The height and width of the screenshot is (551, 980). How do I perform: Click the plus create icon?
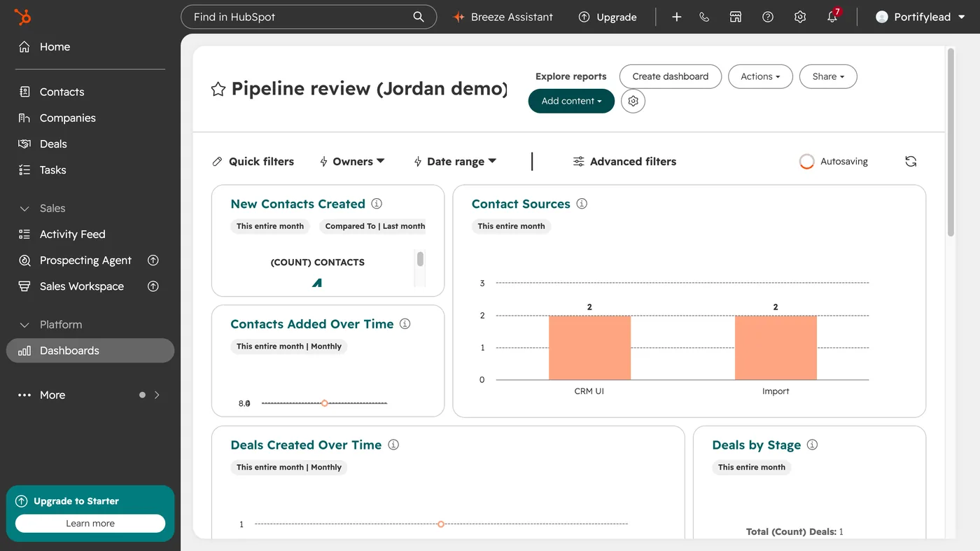pyautogui.click(x=676, y=17)
